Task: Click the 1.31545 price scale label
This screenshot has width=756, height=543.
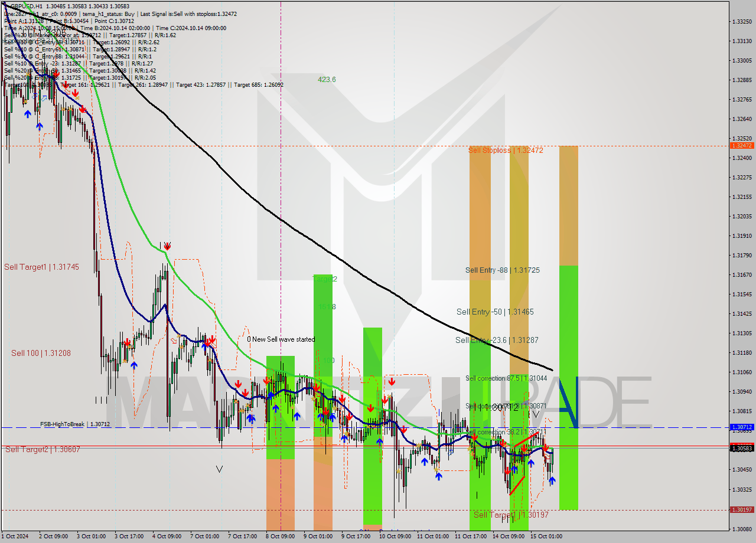Action: click(742, 295)
